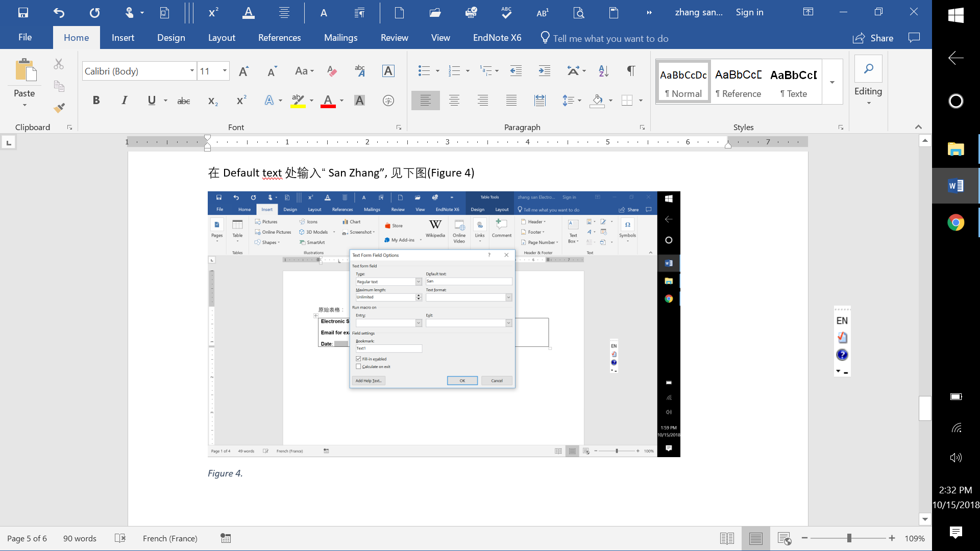
Task: Apply the Text Highlight Color marker
Action: point(298,101)
